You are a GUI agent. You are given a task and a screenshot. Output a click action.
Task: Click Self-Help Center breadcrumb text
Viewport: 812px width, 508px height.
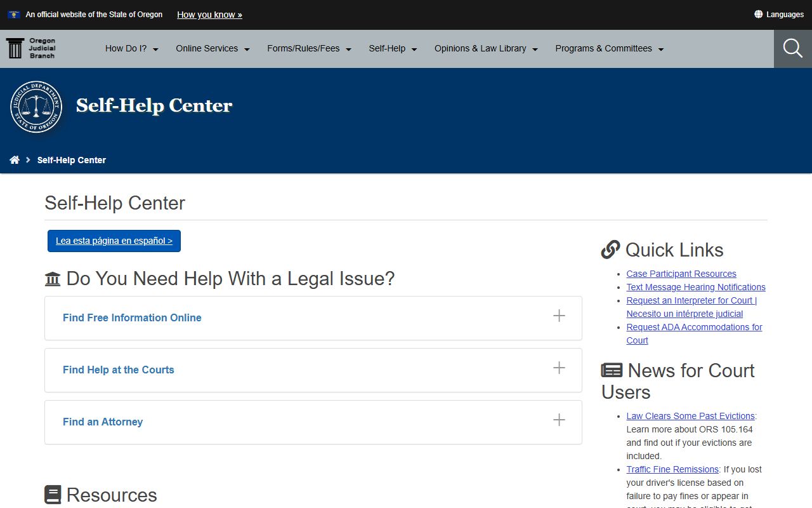click(72, 160)
